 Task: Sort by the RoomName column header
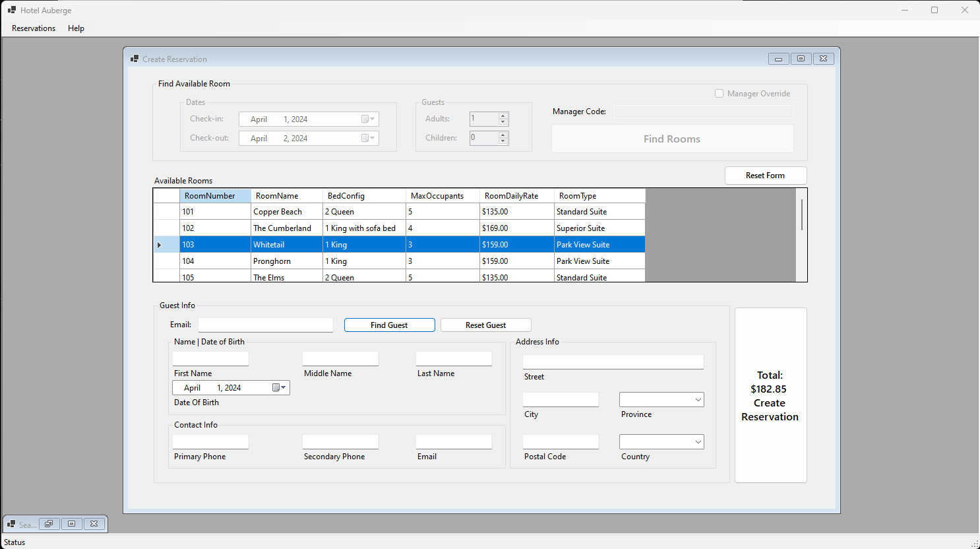pos(287,196)
